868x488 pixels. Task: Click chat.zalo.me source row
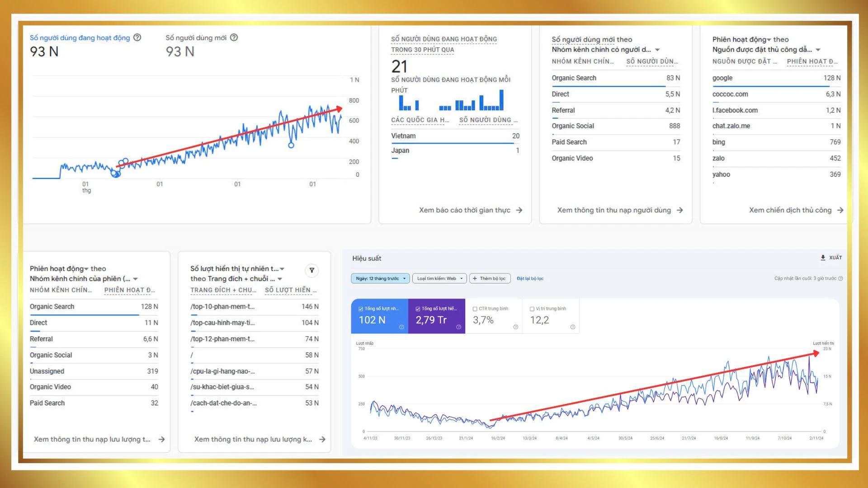pos(776,126)
